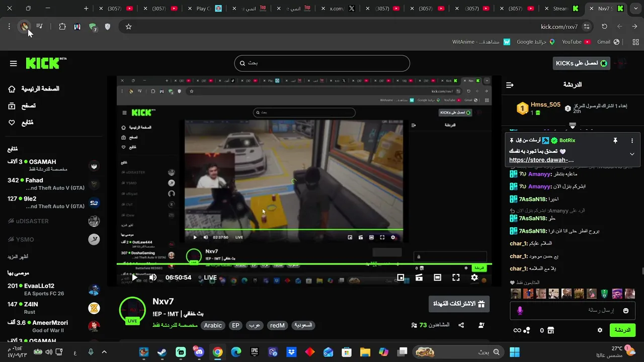Click the purple microphone icon in chat

click(520, 311)
